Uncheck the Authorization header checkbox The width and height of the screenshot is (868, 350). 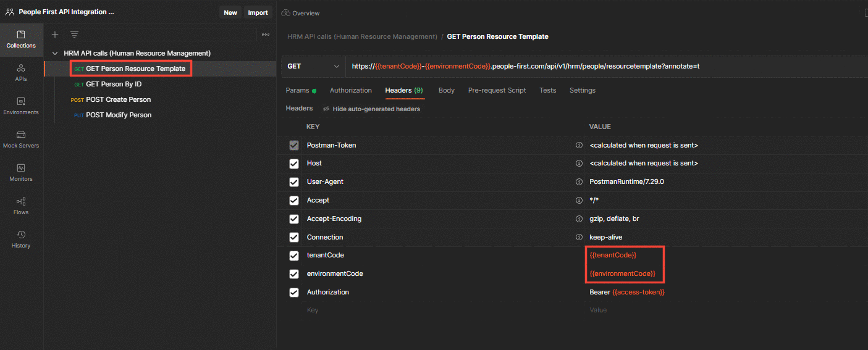[x=294, y=293]
